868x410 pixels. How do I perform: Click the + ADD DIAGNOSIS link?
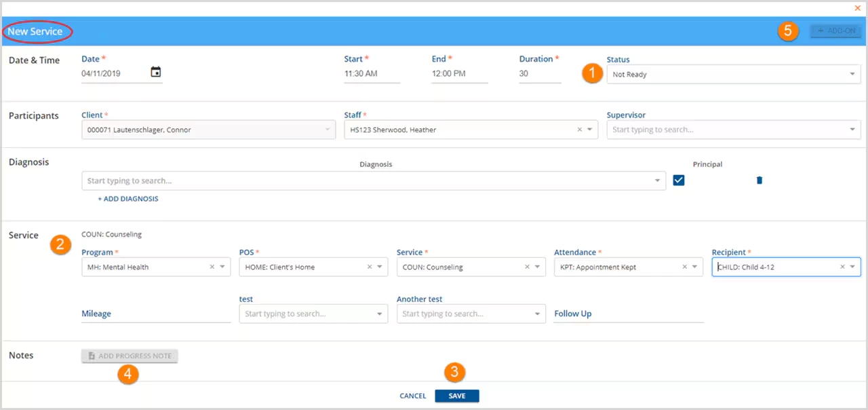[x=128, y=199]
